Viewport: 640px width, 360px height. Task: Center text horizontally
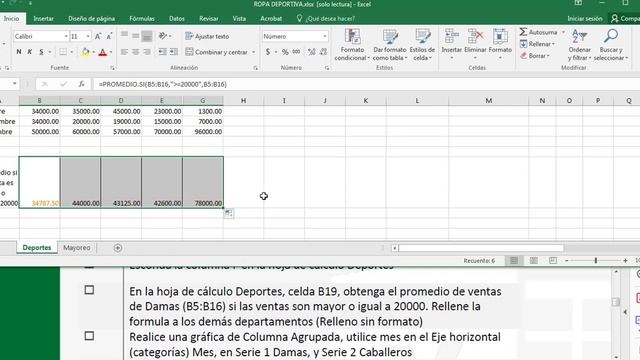136,52
